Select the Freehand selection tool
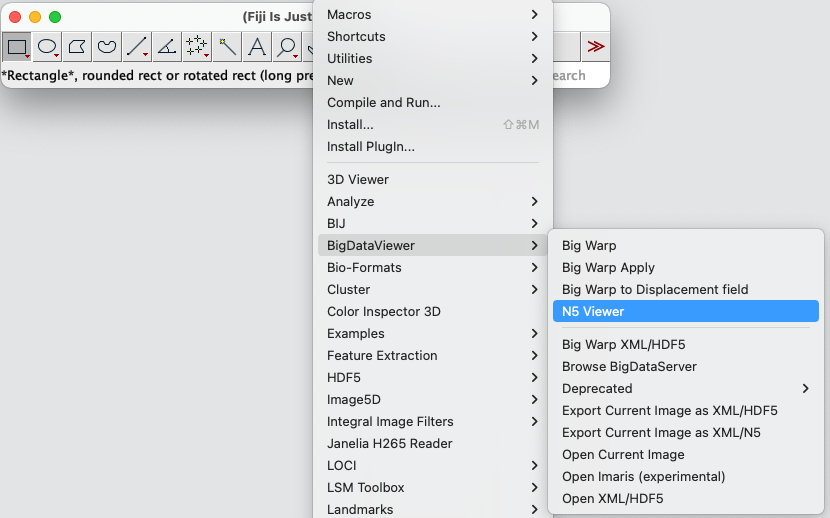830x518 pixels. tap(107, 47)
